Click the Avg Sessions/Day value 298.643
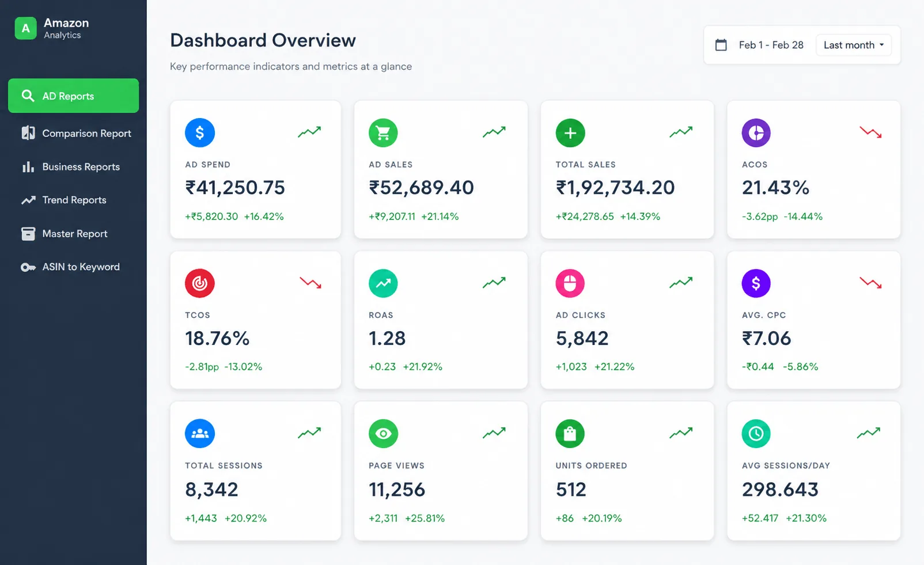This screenshot has height=565, width=924. (780, 490)
